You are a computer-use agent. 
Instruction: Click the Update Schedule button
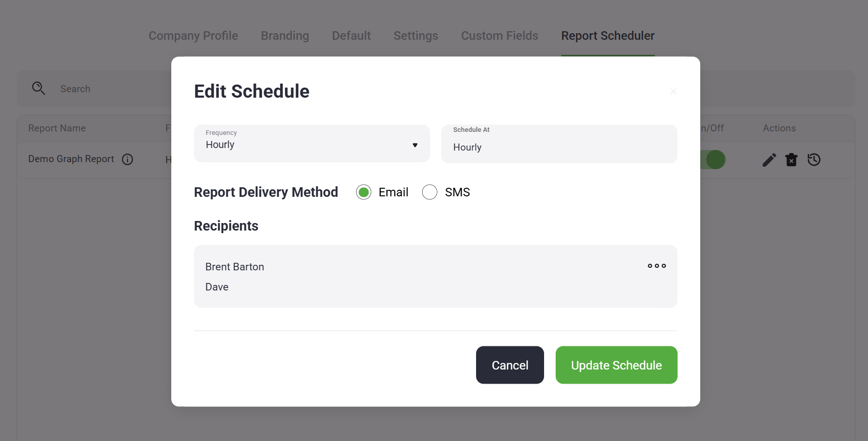pos(616,365)
